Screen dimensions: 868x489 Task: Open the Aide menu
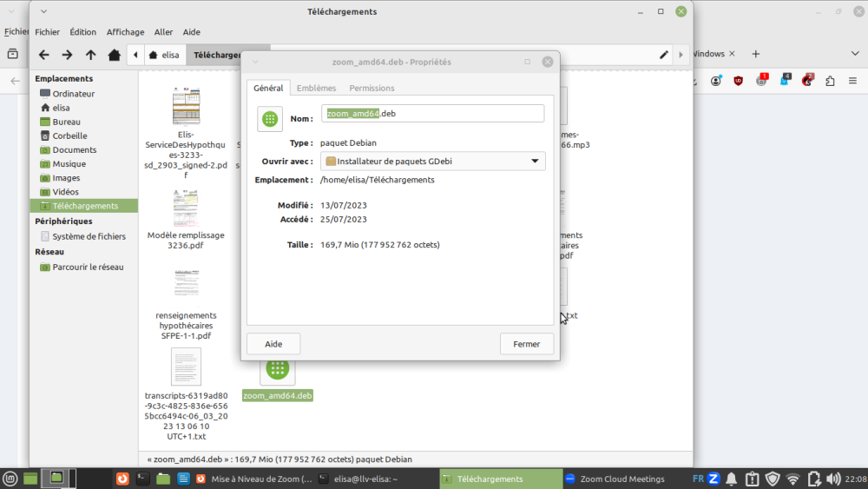point(192,32)
